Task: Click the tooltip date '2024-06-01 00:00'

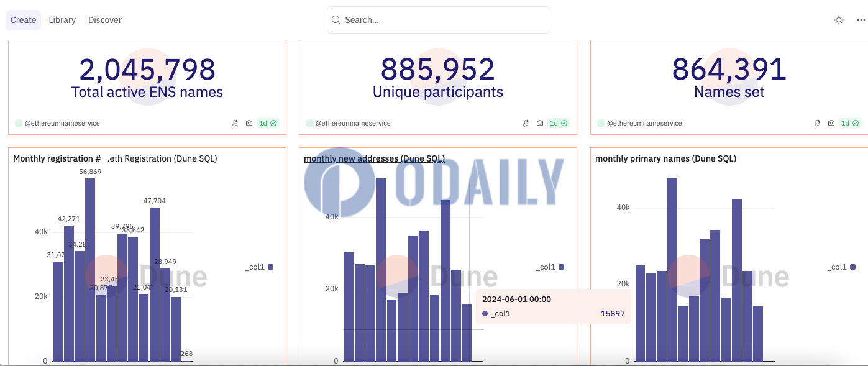Action: click(x=516, y=299)
